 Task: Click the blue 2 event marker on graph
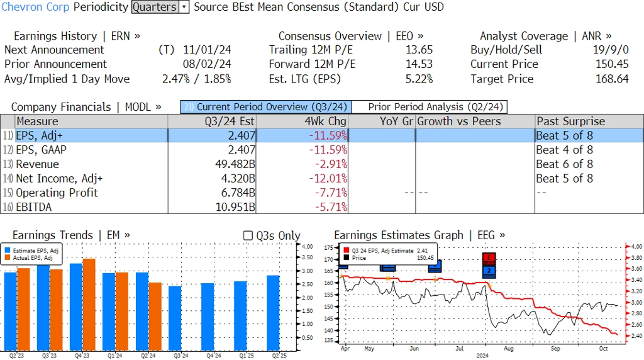pyautogui.click(x=489, y=271)
